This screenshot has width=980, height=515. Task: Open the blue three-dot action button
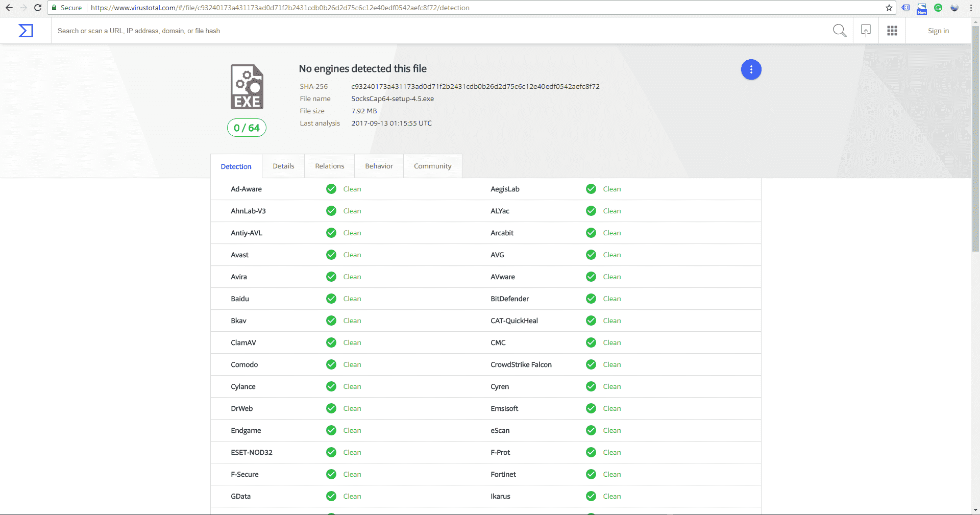750,69
